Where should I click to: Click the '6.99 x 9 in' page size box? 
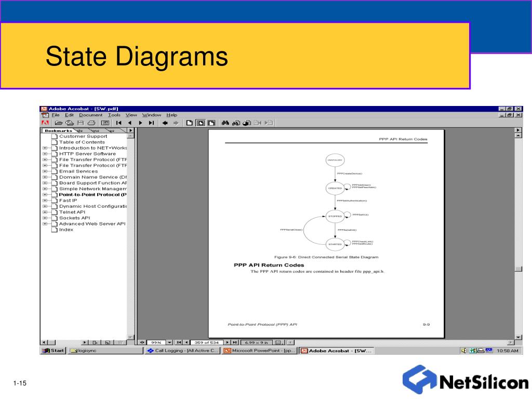tap(257, 342)
